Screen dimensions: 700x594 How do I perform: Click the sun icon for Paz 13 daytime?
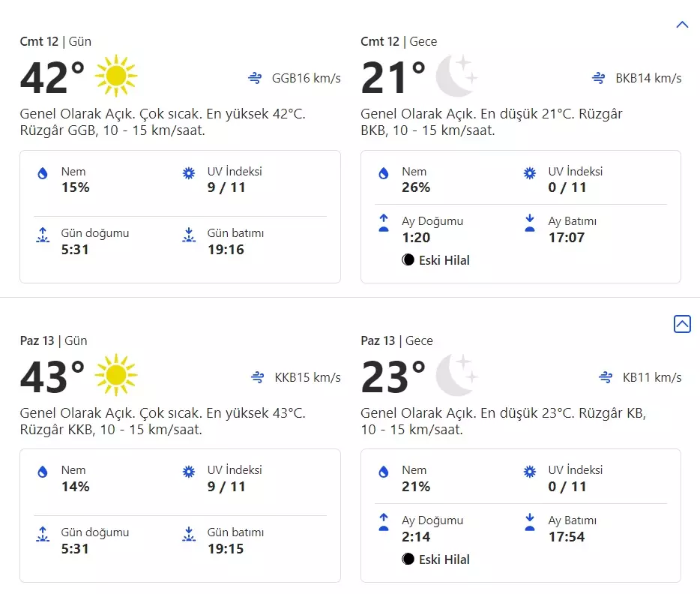116,375
